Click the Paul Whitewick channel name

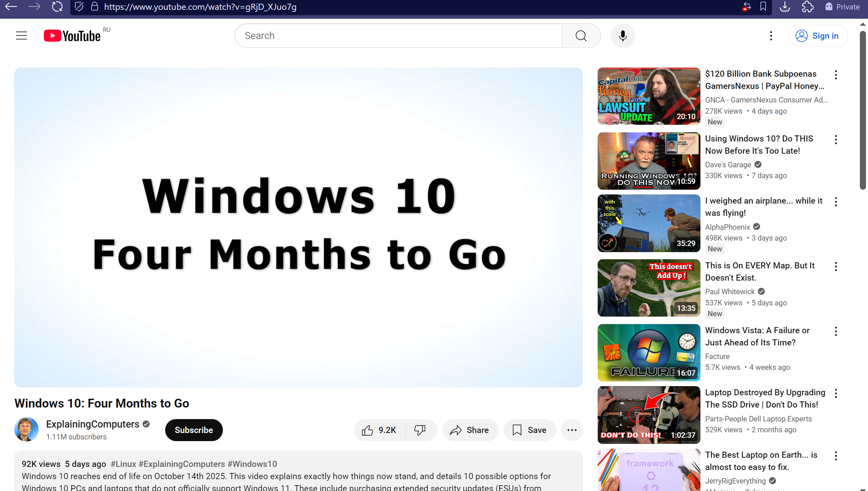730,291
